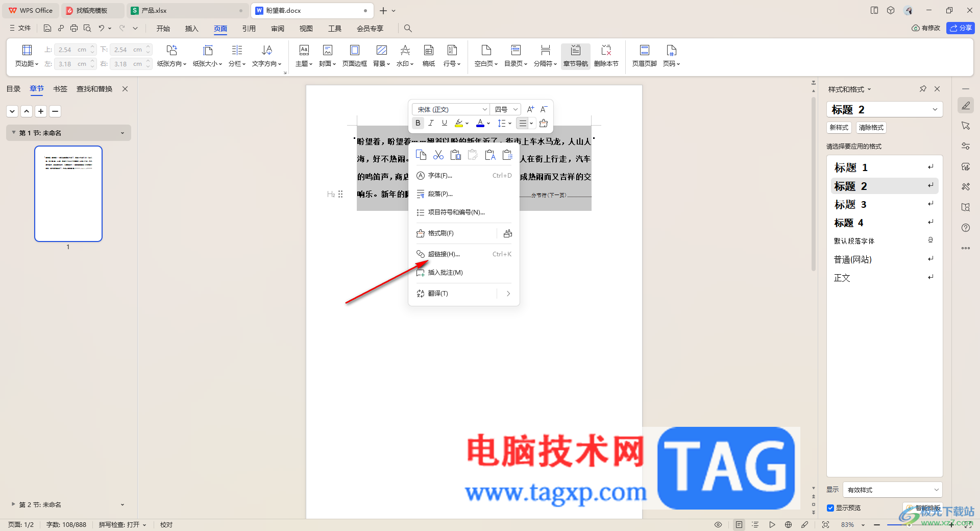
Task: Collapse section 1 unnamed tree node
Action: 14,133
